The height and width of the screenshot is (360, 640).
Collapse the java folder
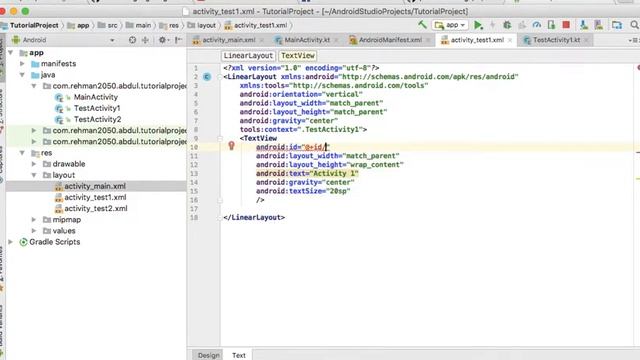pyautogui.click(x=22, y=75)
